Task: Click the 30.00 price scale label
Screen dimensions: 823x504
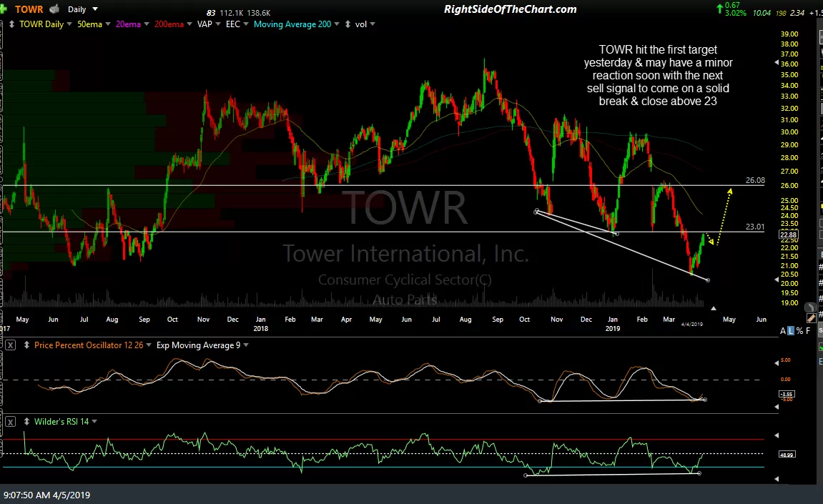Action: coord(789,132)
